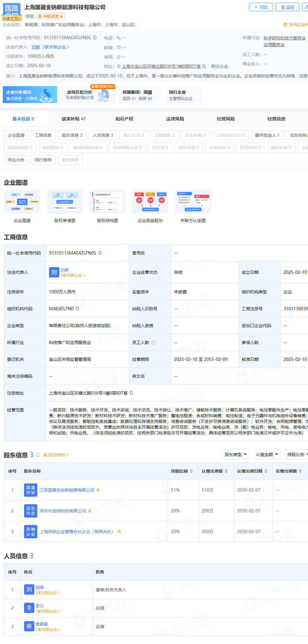The height and width of the screenshot is (644, 308).
Task: Click the 刘 avatar in 人员信息 list
Action: pyautogui.click(x=29, y=590)
